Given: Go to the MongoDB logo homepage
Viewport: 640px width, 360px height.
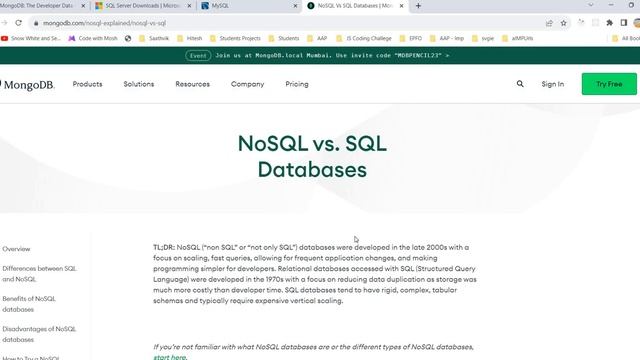Looking at the screenshot, I should pyautogui.click(x=27, y=84).
